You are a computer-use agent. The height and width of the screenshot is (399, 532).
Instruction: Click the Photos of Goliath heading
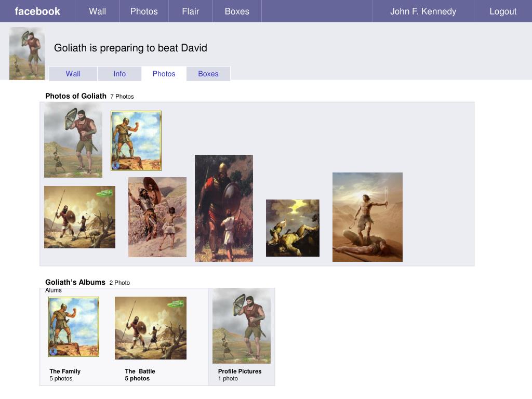pyautogui.click(x=76, y=96)
